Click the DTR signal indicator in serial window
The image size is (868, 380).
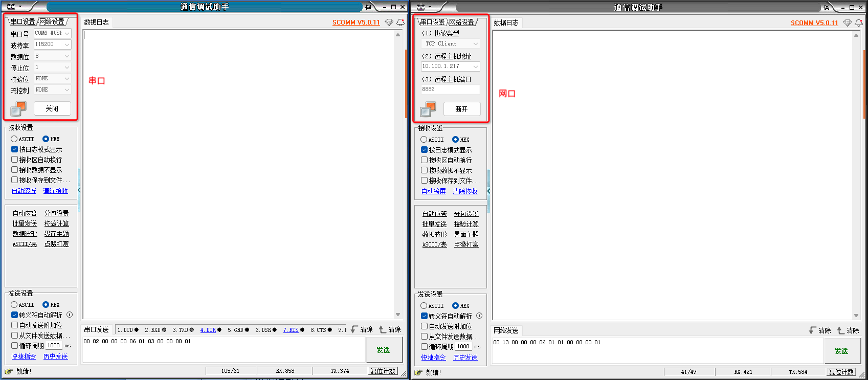pyautogui.click(x=210, y=330)
